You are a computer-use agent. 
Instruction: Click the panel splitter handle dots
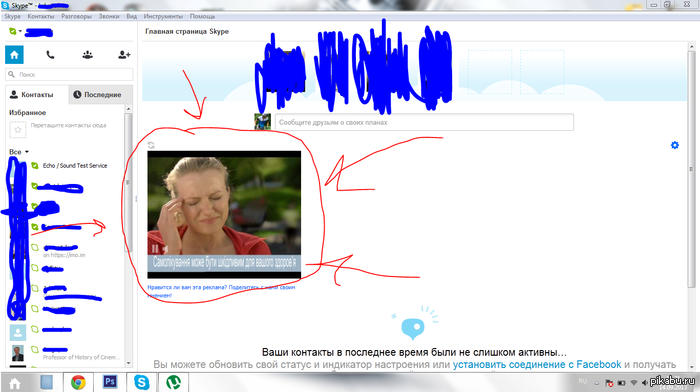[x=136, y=198]
